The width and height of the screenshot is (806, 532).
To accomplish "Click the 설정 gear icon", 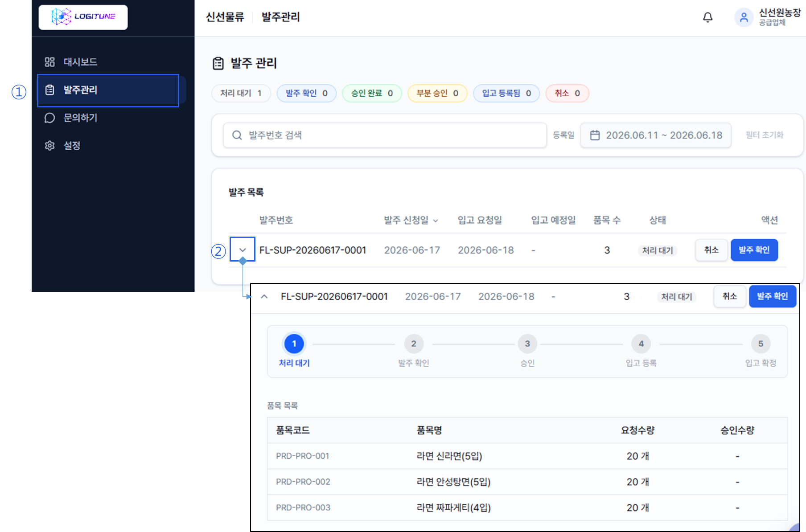I will 49,146.
